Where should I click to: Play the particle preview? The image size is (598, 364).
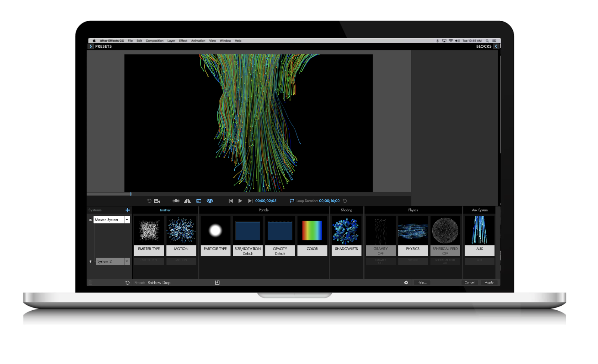[240, 201]
